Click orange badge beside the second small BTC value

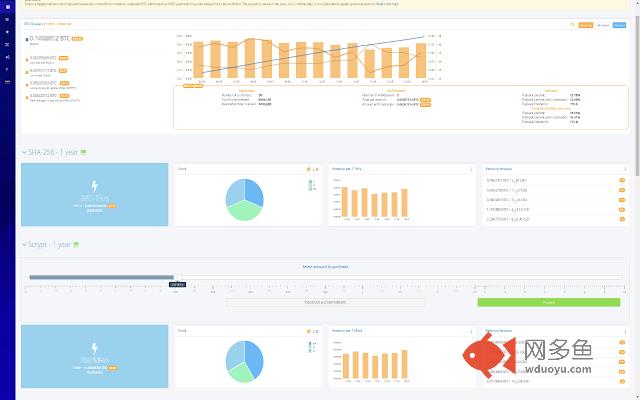point(62,71)
